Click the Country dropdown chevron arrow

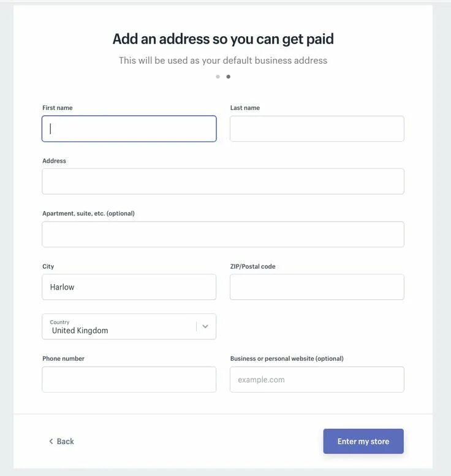[205, 326]
